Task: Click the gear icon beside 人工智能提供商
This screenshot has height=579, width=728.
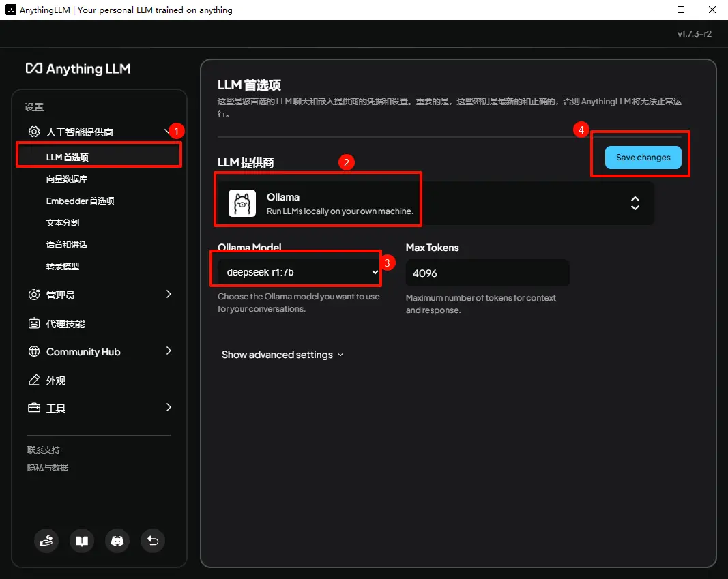Action: click(x=34, y=132)
